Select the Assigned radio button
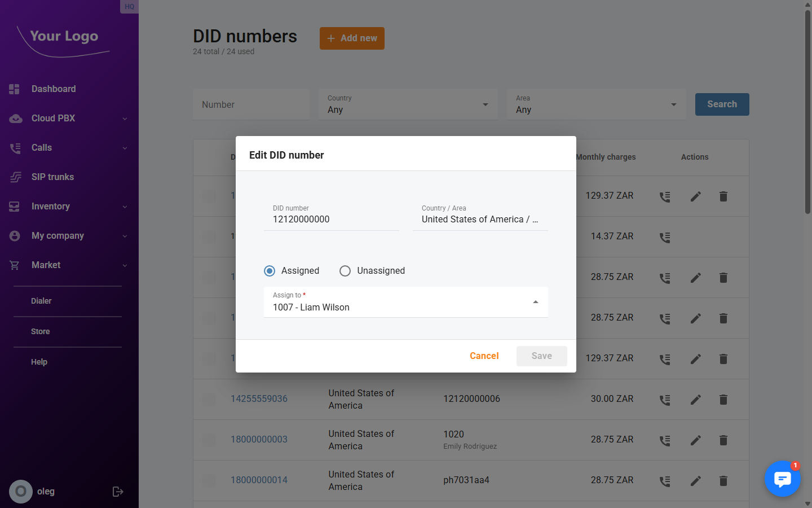 (269, 270)
